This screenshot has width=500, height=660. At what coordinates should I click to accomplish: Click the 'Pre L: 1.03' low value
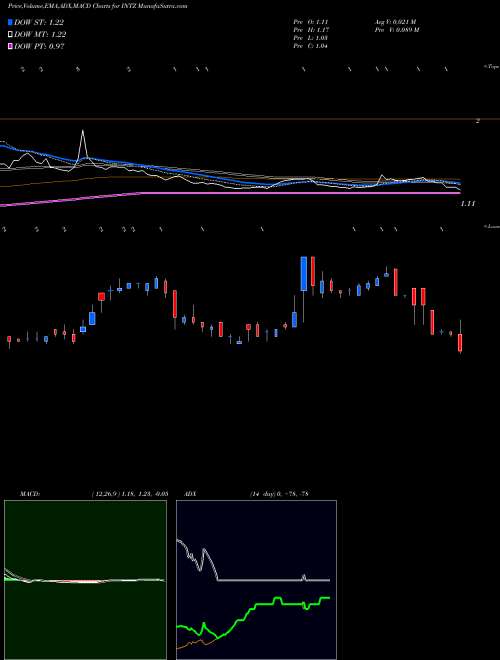click(x=311, y=38)
